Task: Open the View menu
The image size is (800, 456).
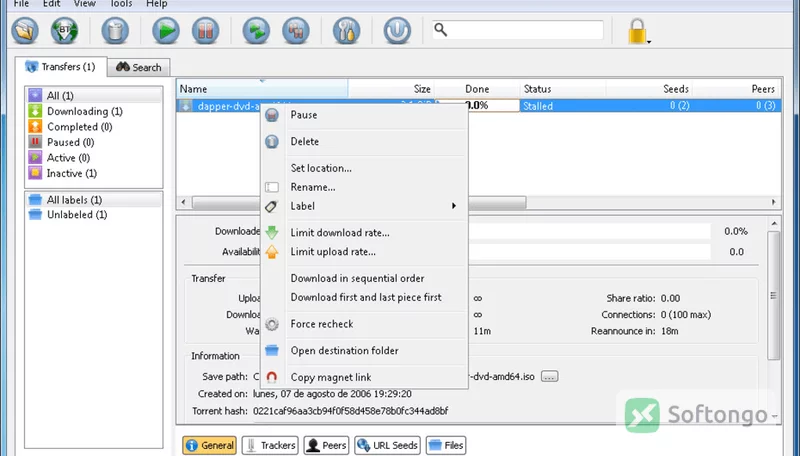Action: point(84,4)
